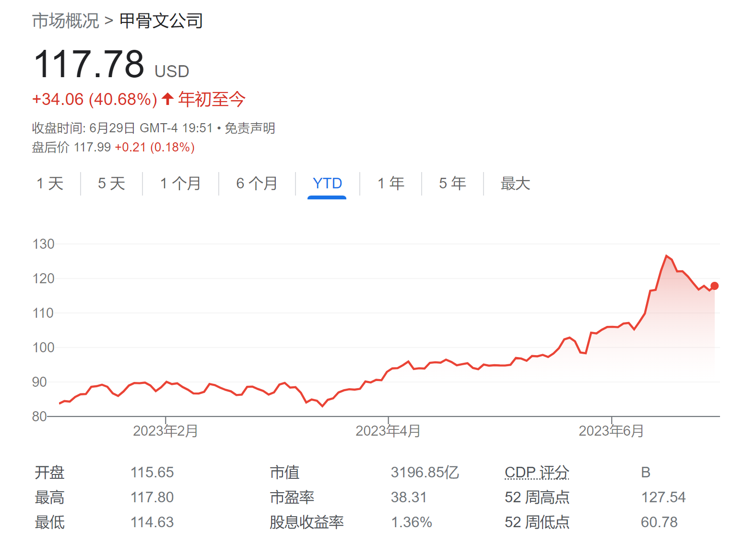Click the 甲骨文公司 company name

click(x=161, y=21)
